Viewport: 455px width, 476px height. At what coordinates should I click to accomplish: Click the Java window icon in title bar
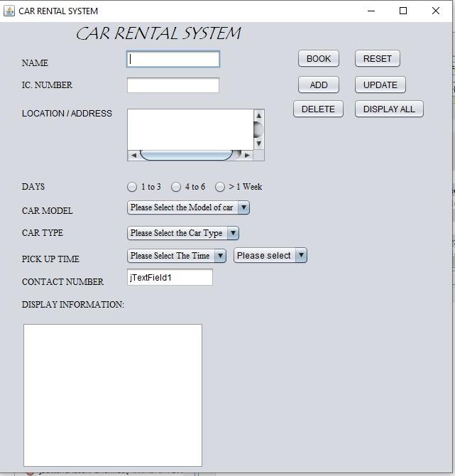click(x=9, y=11)
